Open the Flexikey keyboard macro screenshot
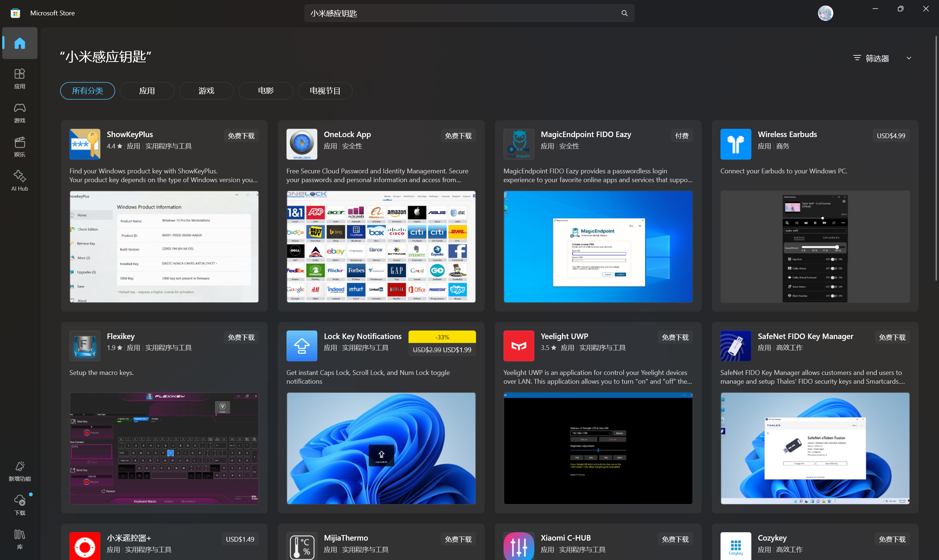 164,448
